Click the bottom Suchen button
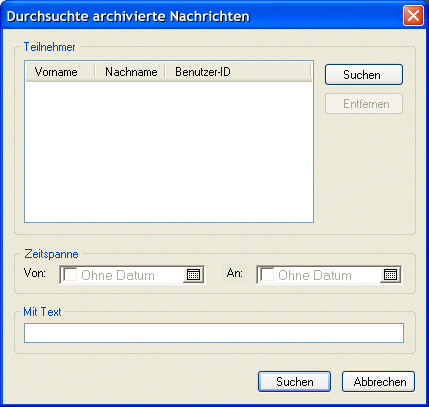429x407 pixels. point(294,382)
